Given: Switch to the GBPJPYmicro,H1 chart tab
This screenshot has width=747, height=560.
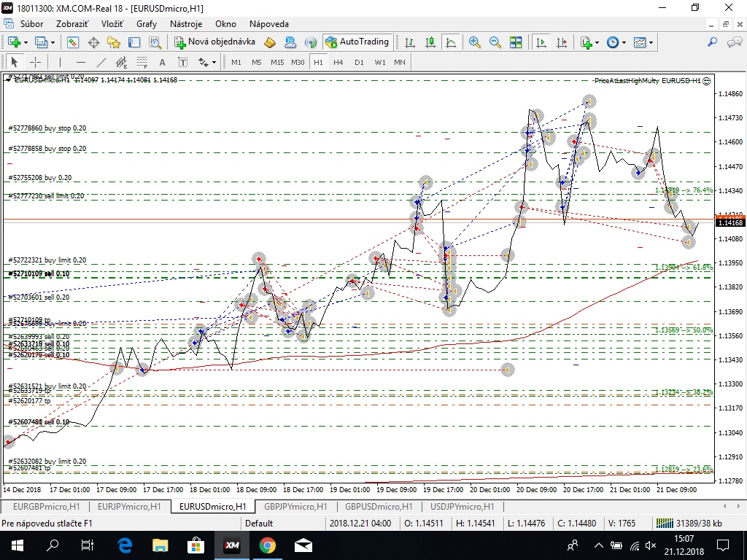Looking at the screenshot, I should (x=295, y=507).
